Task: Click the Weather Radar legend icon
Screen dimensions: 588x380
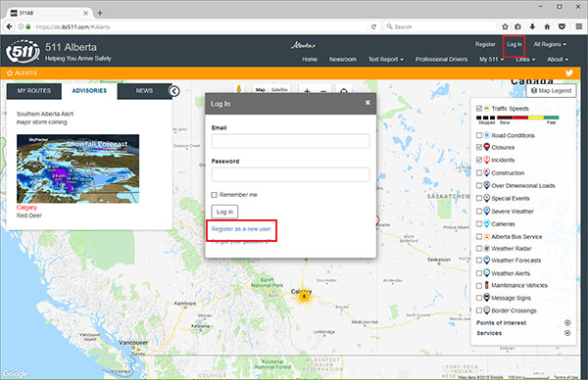Action: click(x=486, y=249)
